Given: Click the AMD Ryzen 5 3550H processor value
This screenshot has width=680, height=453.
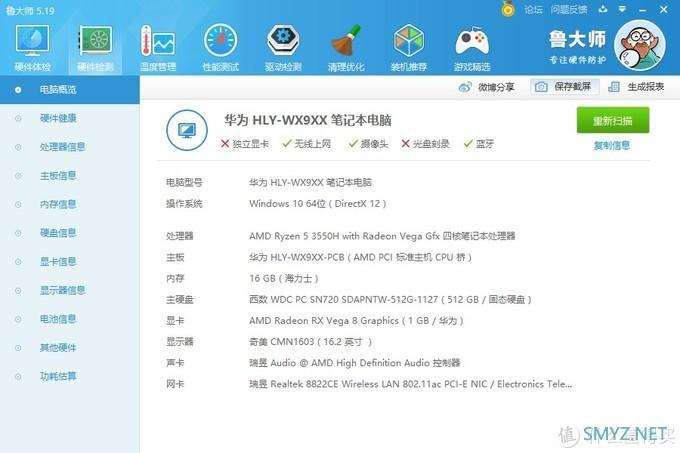Looking at the screenshot, I should pyautogui.click(x=382, y=236).
